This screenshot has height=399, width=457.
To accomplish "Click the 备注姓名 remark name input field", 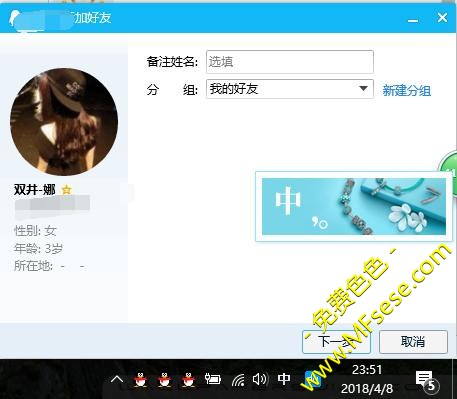I will pos(290,62).
